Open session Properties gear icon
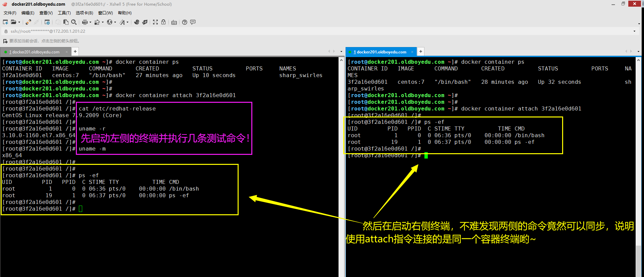Screen dimensions: 644x277 click(47, 22)
